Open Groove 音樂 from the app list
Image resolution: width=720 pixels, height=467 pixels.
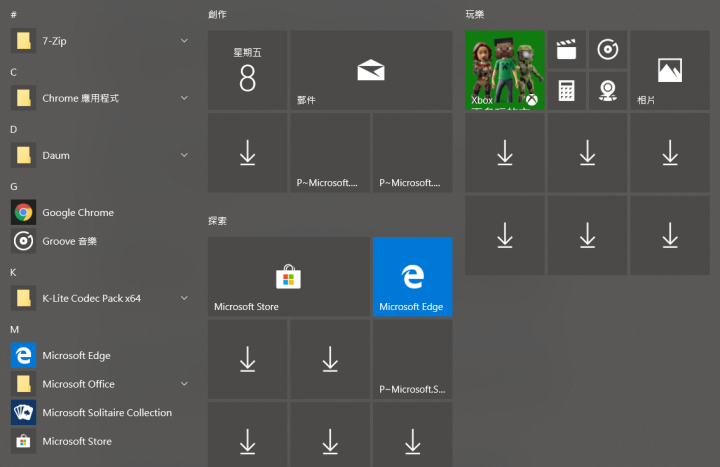pyautogui.click(x=100, y=241)
